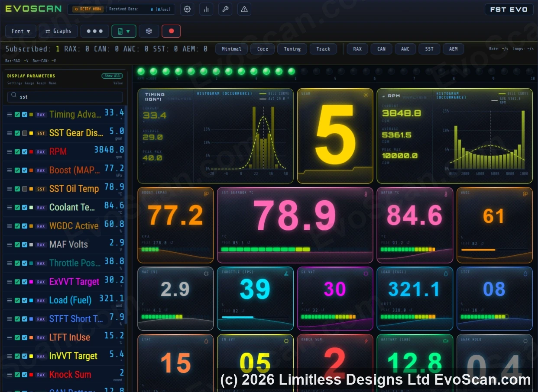This screenshot has width=538, height=392.
Task: Click the gear icon on the Gear Hold card
Action: point(525,341)
